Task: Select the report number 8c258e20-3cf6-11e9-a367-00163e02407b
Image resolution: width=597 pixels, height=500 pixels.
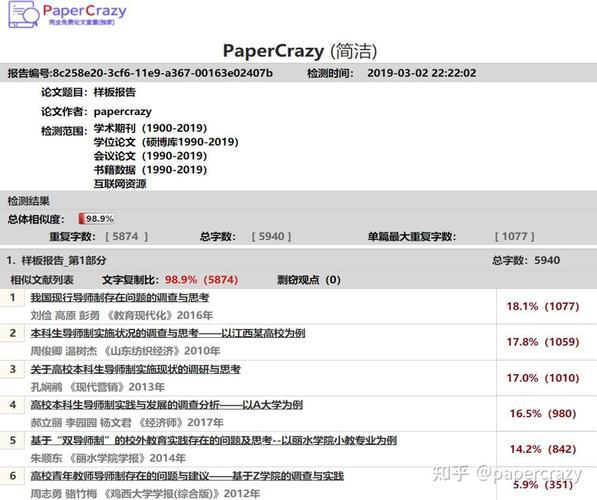Action: click(x=163, y=73)
